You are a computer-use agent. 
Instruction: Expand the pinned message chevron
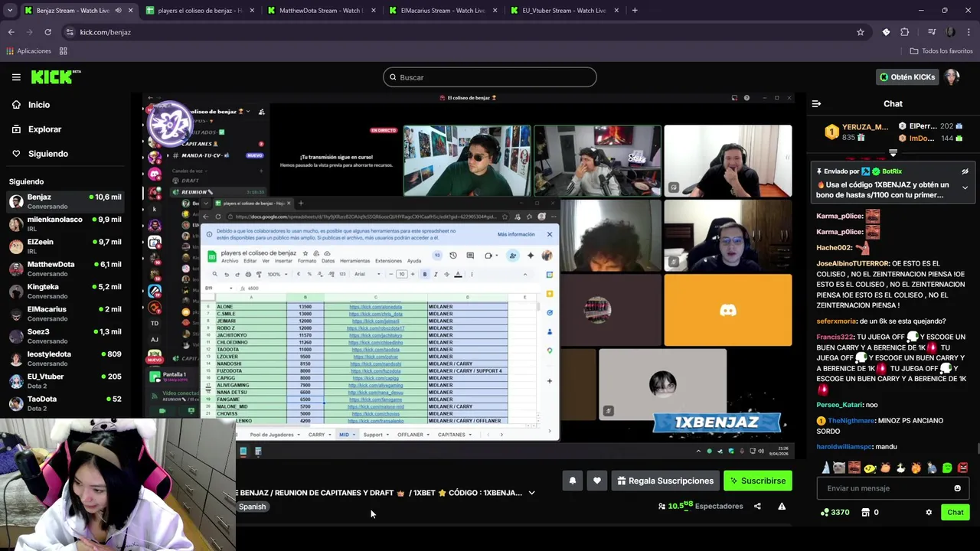pos(965,187)
